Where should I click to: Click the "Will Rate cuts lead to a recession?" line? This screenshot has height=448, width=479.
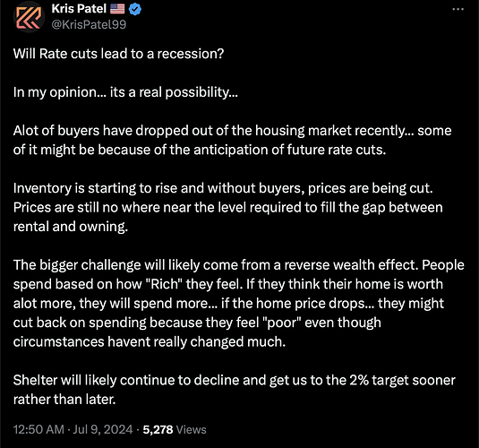(118, 54)
